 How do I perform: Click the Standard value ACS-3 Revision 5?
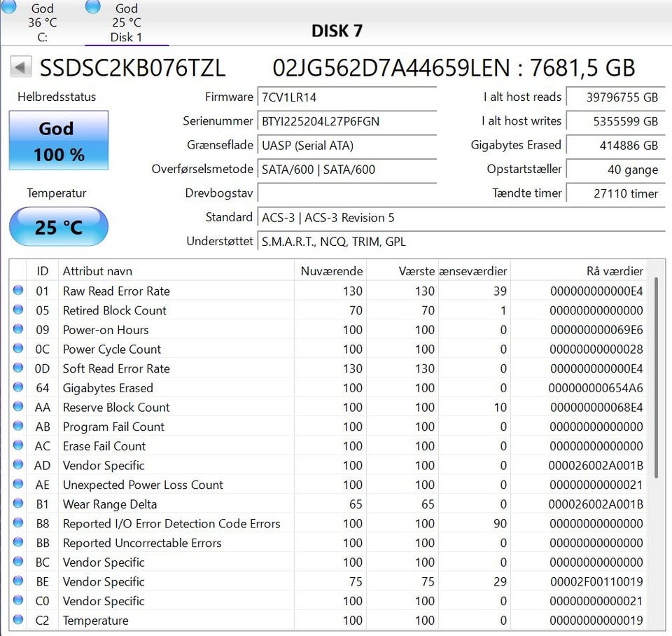[x=461, y=217]
